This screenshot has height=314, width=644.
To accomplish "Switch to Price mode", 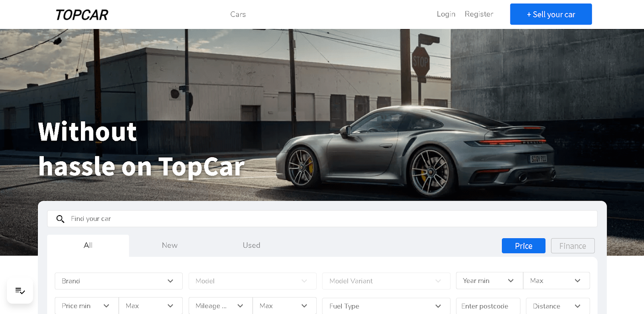I will 524,246.
